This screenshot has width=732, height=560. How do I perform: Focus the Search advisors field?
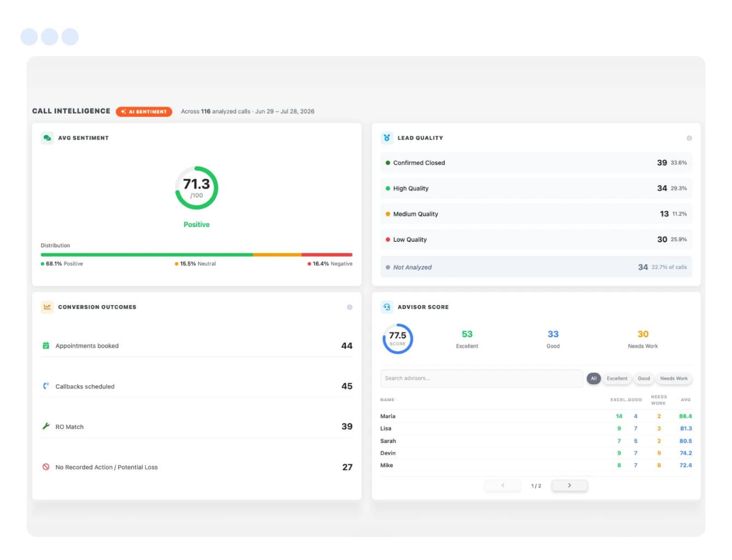click(481, 378)
